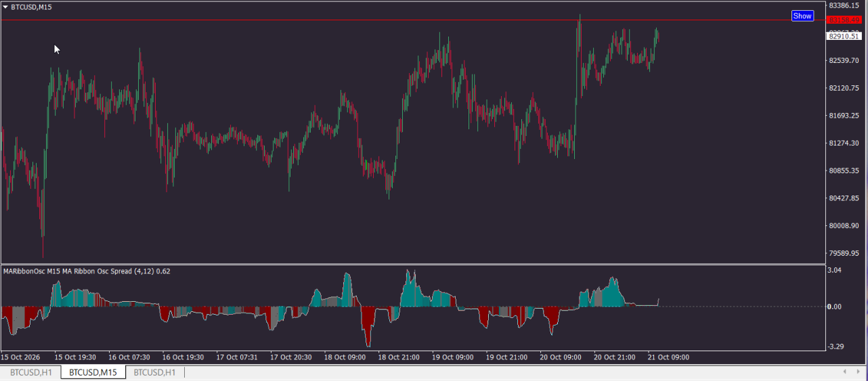Click the 16 Oct 19:30 time axis label
The height and width of the screenshot is (381, 868).
click(x=183, y=357)
